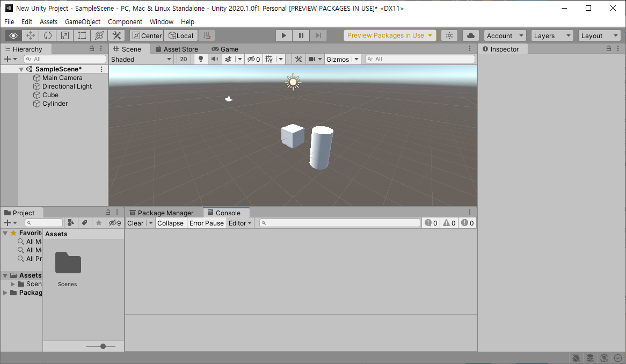Lock the Inspector panel
626x364 pixels.
[608, 48]
